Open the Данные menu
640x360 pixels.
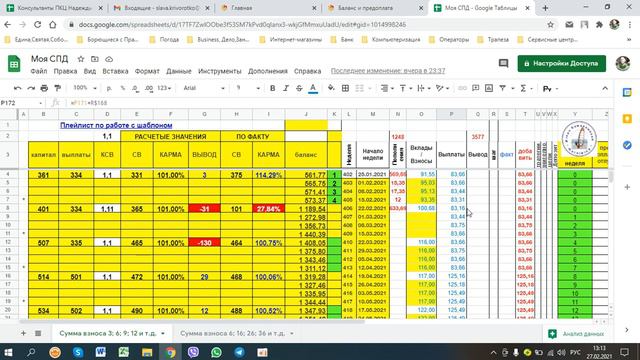(179, 71)
